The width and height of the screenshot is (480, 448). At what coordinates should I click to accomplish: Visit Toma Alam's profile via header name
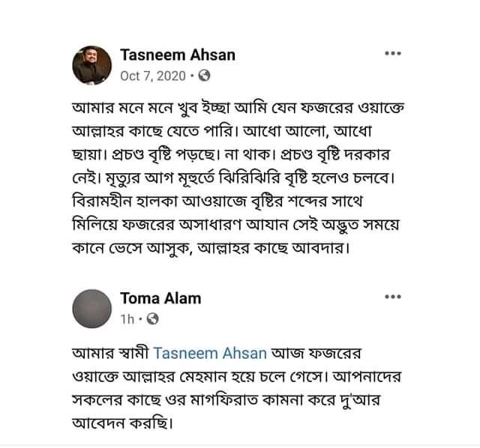(160, 298)
